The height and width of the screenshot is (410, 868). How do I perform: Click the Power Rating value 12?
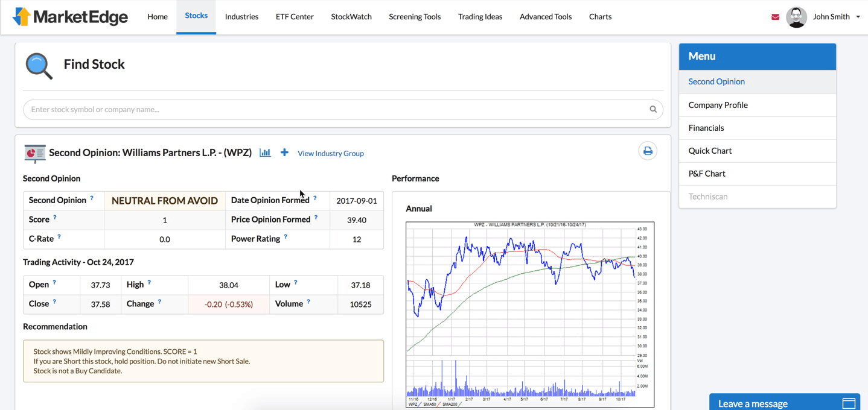(357, 239)
